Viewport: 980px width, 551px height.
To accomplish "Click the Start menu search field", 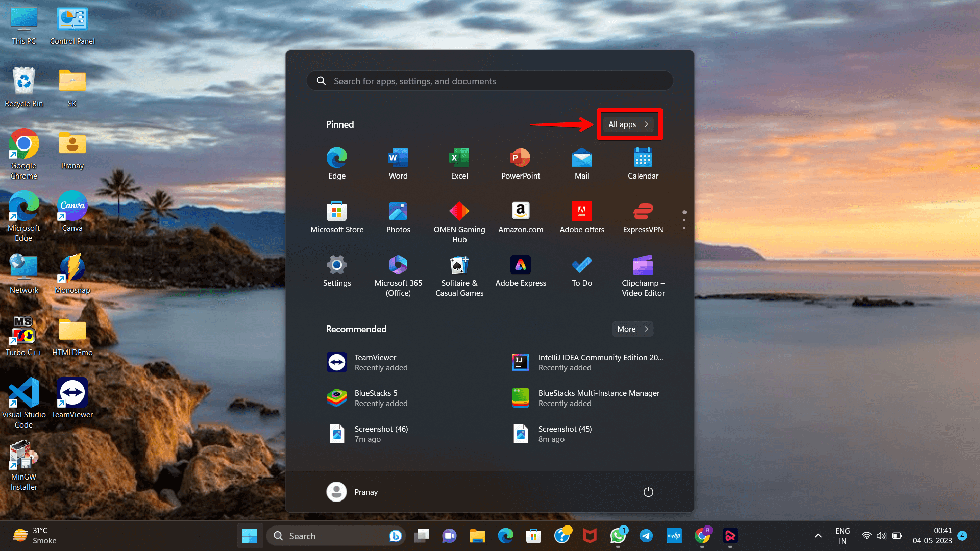I will click(x=490, y=81).
